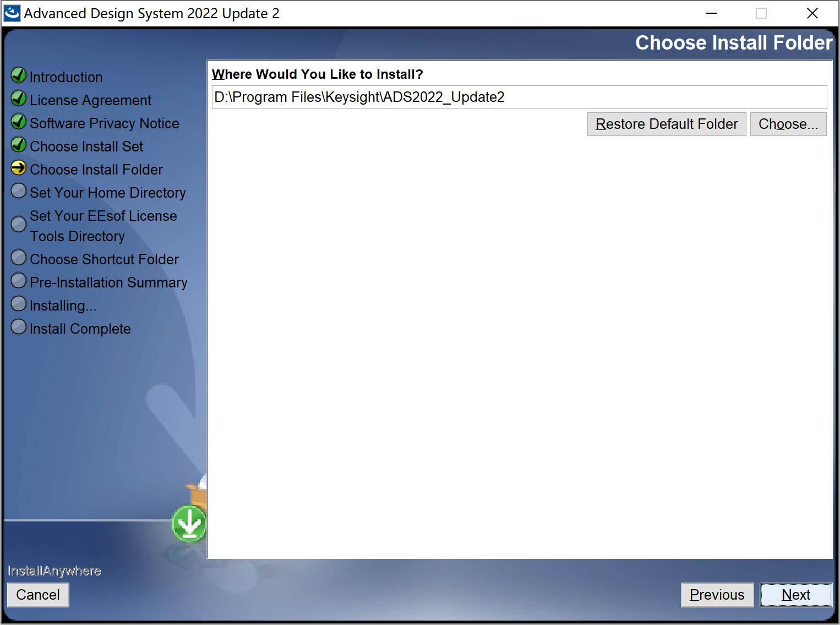Cancel the installation
The width and height of the screenshot is (840, 625).
pyautogui.click(x=38, y=595)
